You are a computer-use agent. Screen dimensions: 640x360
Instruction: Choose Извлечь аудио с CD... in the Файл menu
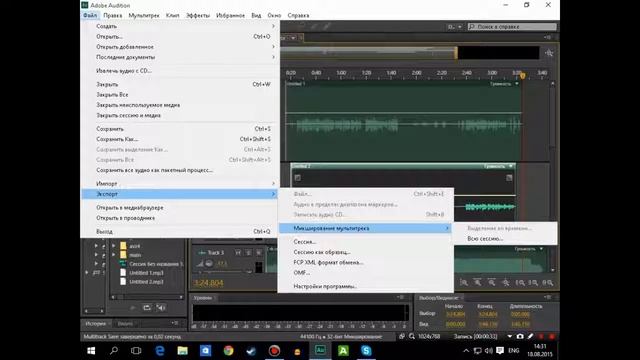(x=180, y=71)
